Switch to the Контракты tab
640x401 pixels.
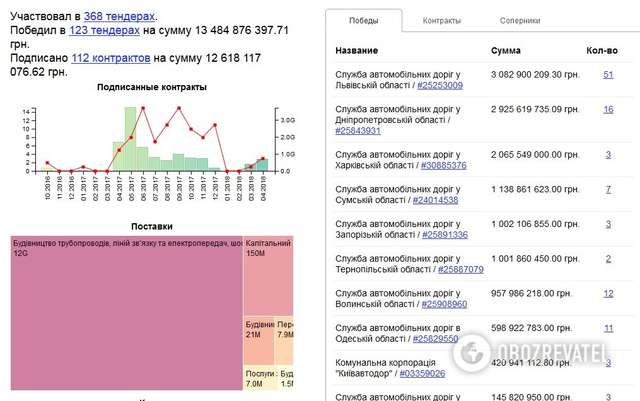click(441, 20)
